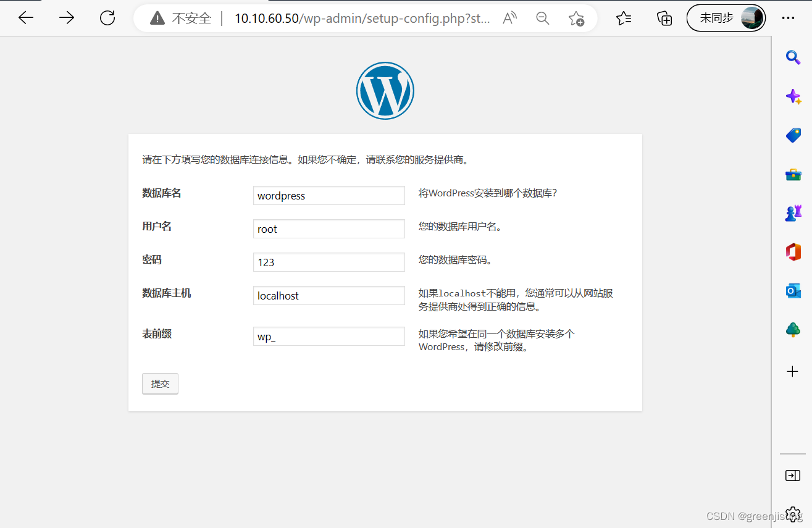
Task: Focus the 表前缀 field containing wp_
Action: pyautogui.click(x=329, y=336)
